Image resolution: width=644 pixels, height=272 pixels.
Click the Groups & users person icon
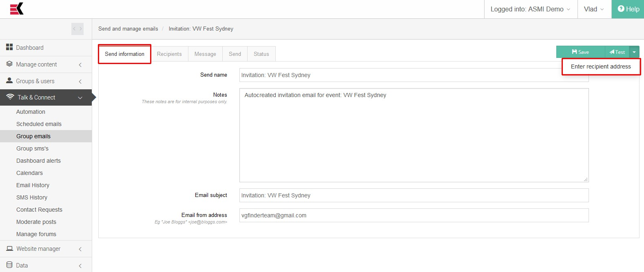click(9, 81)
